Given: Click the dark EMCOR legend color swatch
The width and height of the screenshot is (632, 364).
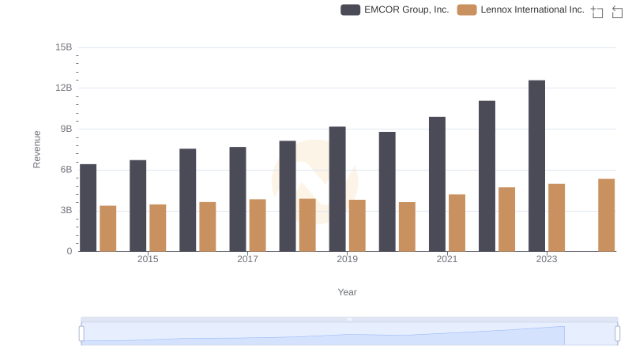Looking at the screenshot, I should tap(350, 9).
